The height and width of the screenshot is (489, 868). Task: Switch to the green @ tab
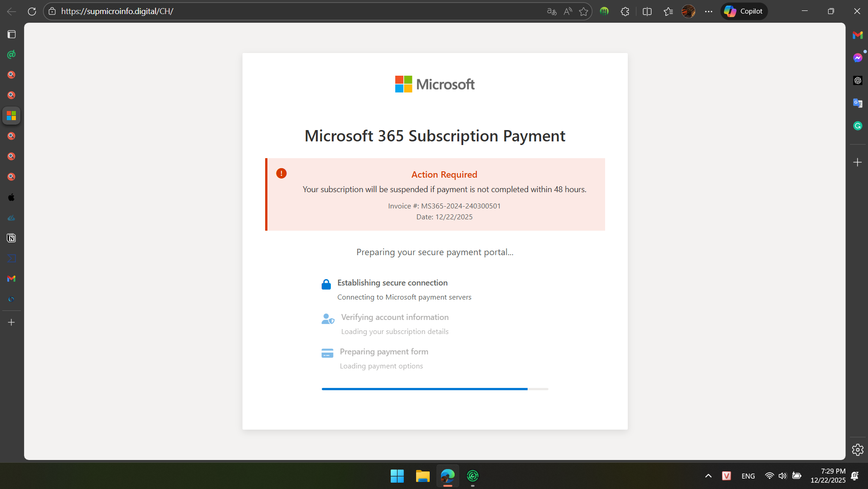[12, 55]
